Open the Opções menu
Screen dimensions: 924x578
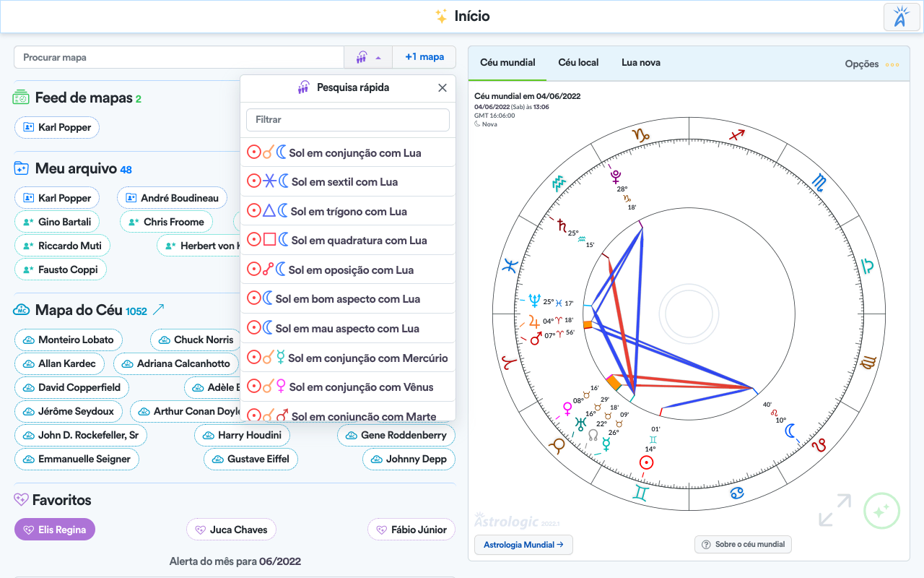[x=871, y=64]
